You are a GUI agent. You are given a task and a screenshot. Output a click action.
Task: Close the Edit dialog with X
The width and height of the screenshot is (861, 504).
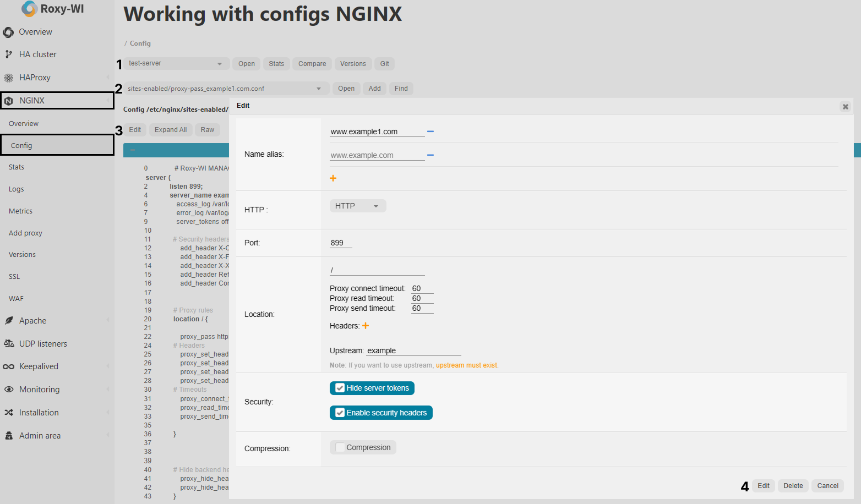click(846, 107)
